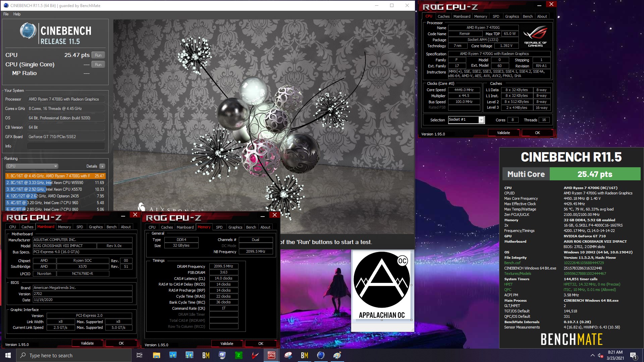644x362 pixels.
Task: Click the Textures/Models link in BenchMate panel
Action: coord(518,274)
